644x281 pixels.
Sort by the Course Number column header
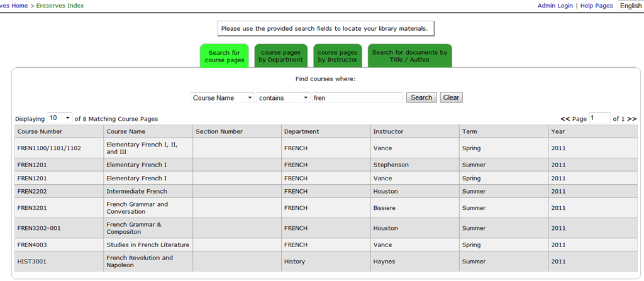(40, 131)
